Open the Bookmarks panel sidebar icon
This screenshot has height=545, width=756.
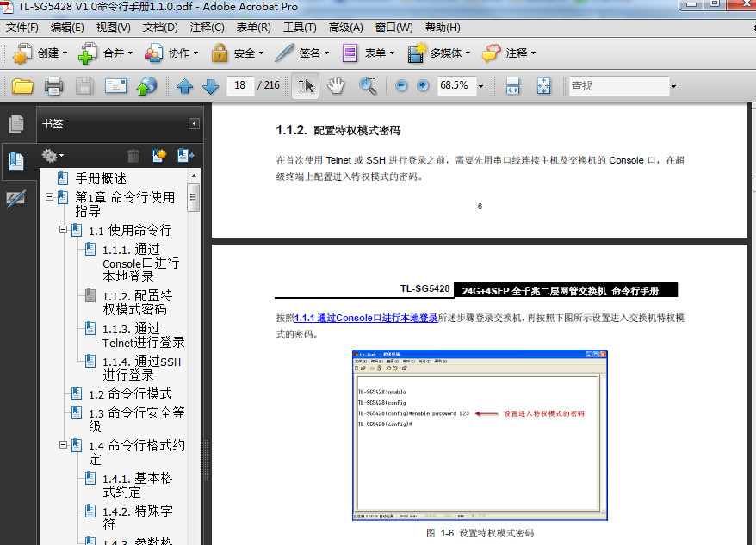click(x=16, y=161)
